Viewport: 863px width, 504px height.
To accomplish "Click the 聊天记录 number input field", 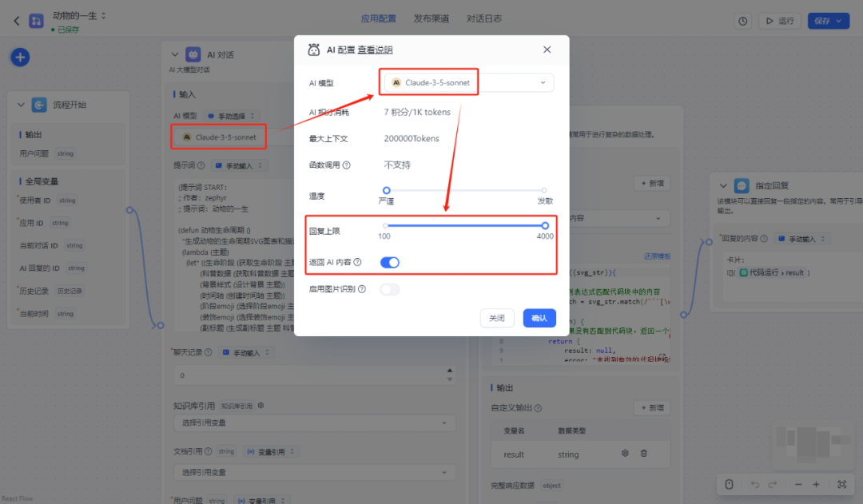I will (314, 375).
